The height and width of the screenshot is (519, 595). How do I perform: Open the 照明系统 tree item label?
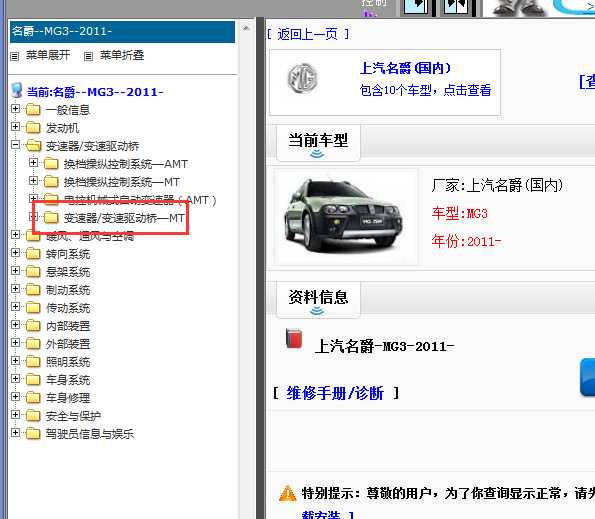click(68, 362)
